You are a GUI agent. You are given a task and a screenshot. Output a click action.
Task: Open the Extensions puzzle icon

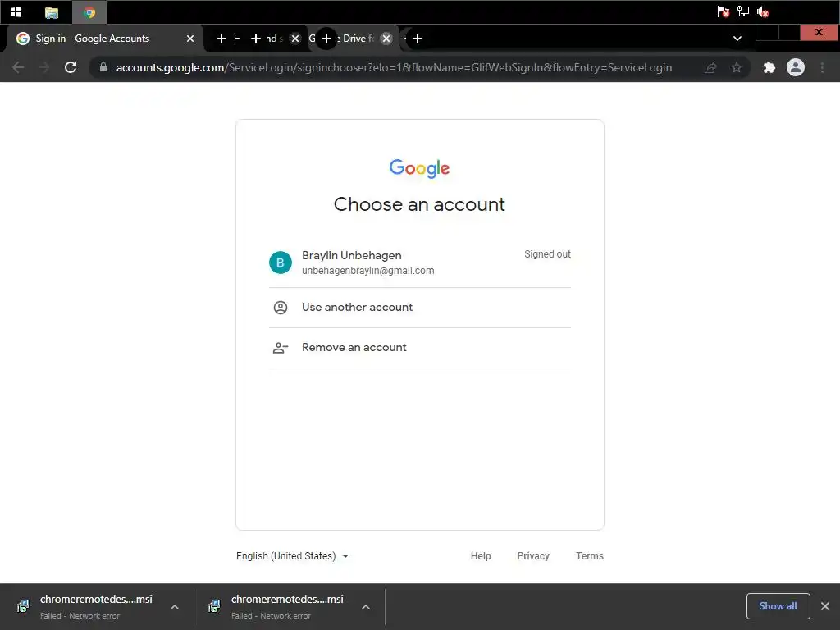(x=769, y=67)
